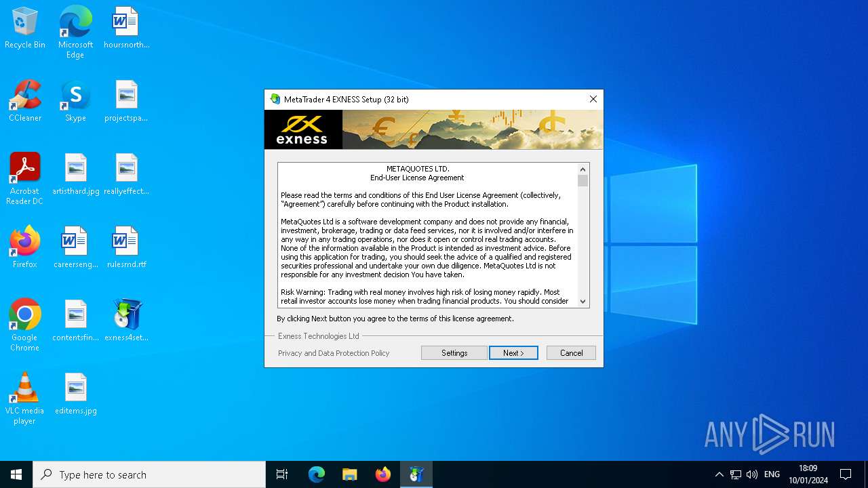Select the hoursnorth Word document icon
This screenshot has height=488, width=868.
tap(126, 28)
